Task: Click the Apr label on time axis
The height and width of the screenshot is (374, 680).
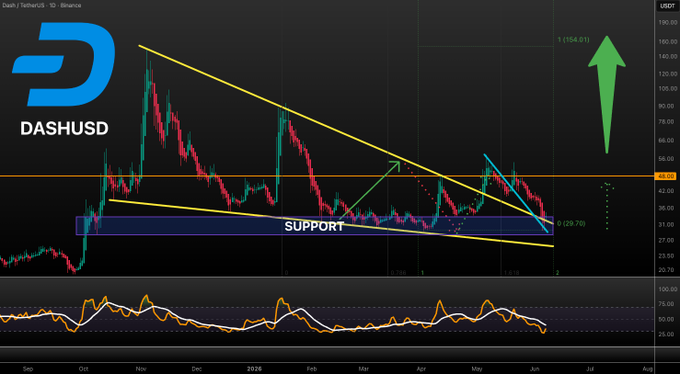Action: tap(422, 369)
